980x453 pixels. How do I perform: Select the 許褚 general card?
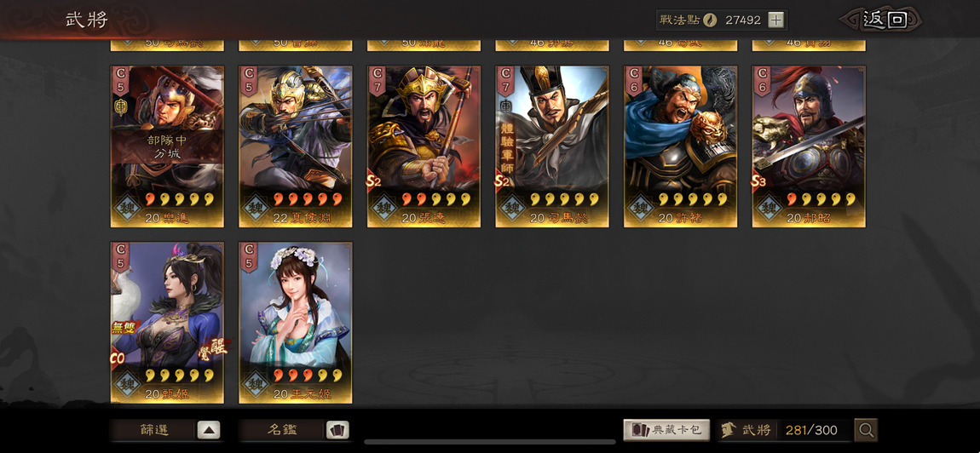[x=680, y=146]
